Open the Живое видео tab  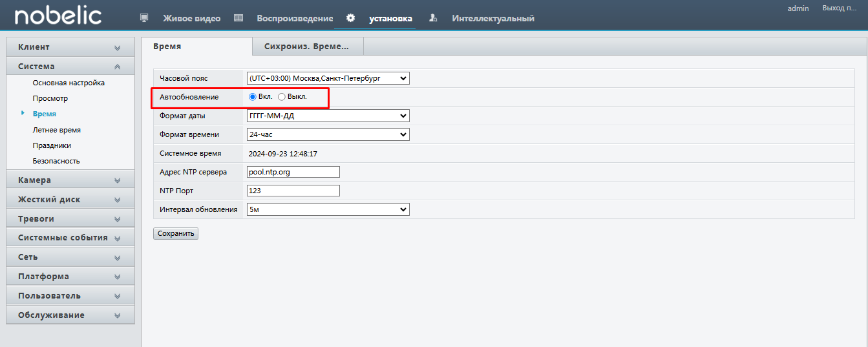tap(191, 18)
